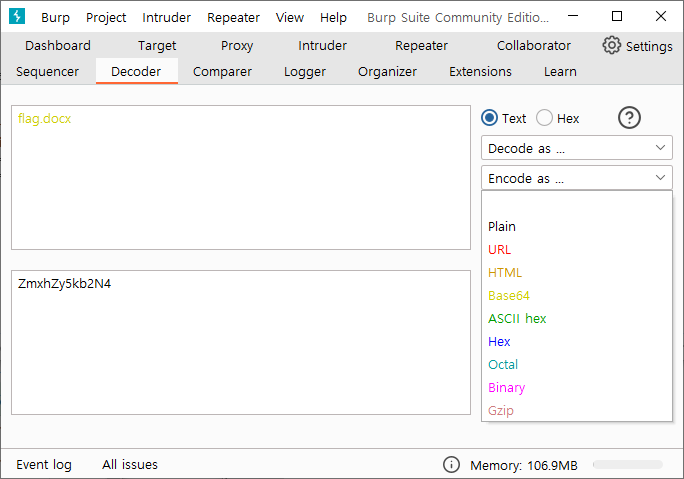Screen dimensions: 684x479
Task: Click the Burp Suite lightning logo icon
Action: [17, 16]
